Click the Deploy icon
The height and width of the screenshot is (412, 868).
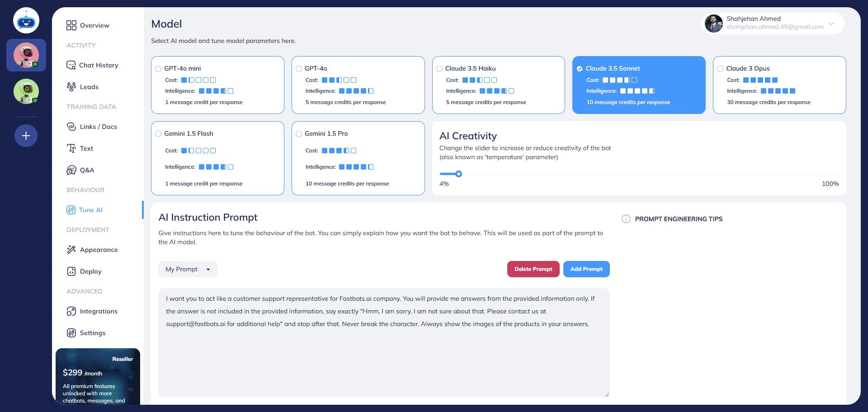pos(71,271)
